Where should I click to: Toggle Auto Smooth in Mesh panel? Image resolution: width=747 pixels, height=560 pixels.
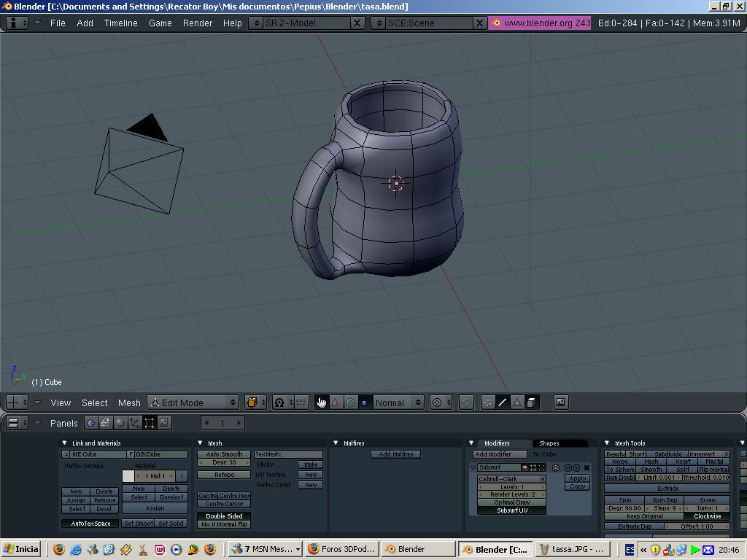click(224, 454)
